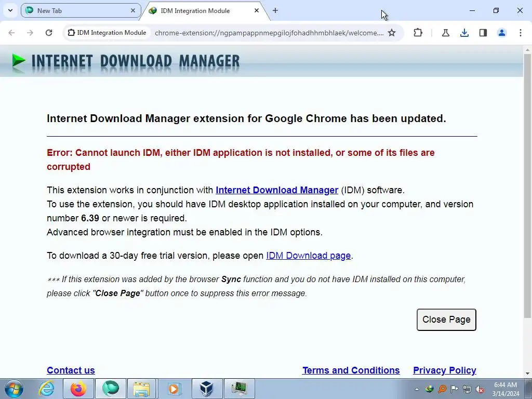This screenshot has width=532, height=399.
Task: Open the network tray icon
Action: (x=467, y=389)
